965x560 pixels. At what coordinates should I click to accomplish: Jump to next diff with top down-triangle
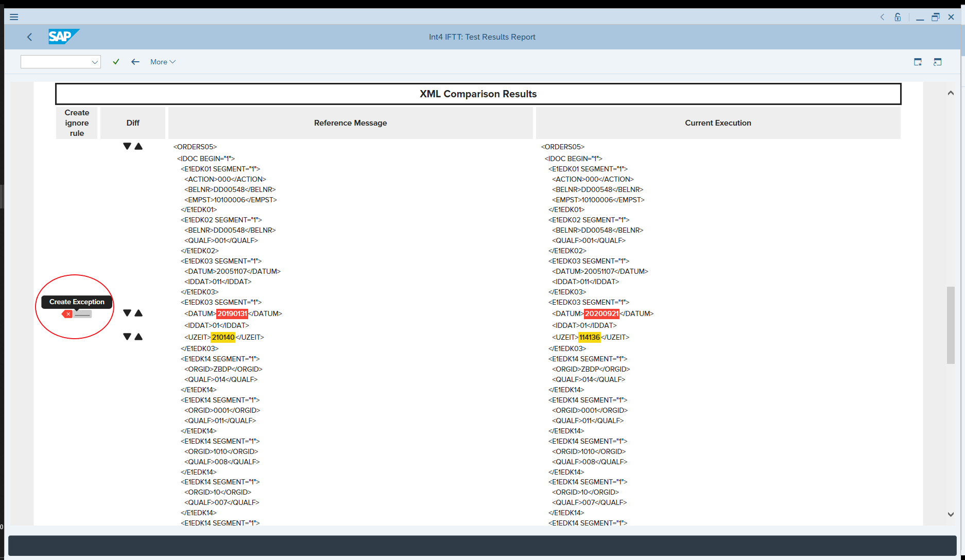pyautogui.click(x=127, y=146)
